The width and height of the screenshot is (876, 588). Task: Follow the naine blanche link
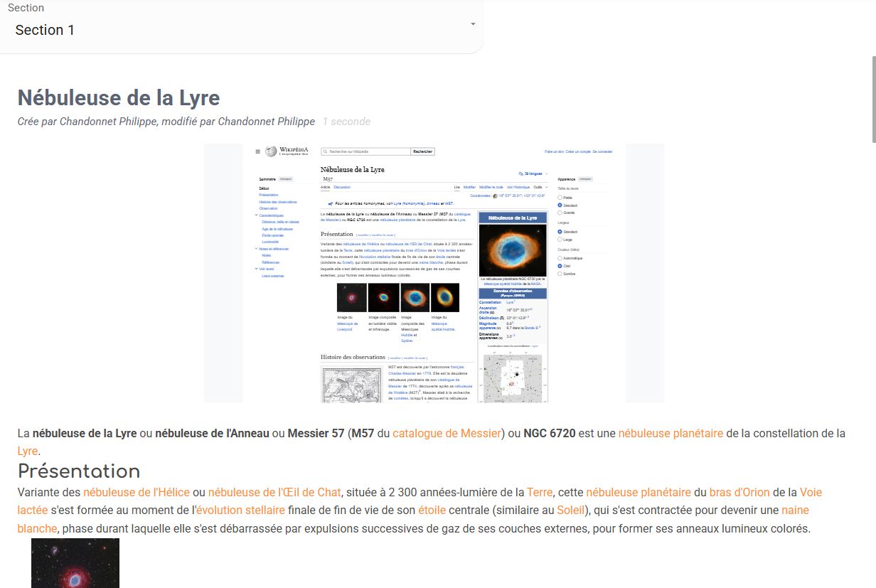tap(795, 510)
